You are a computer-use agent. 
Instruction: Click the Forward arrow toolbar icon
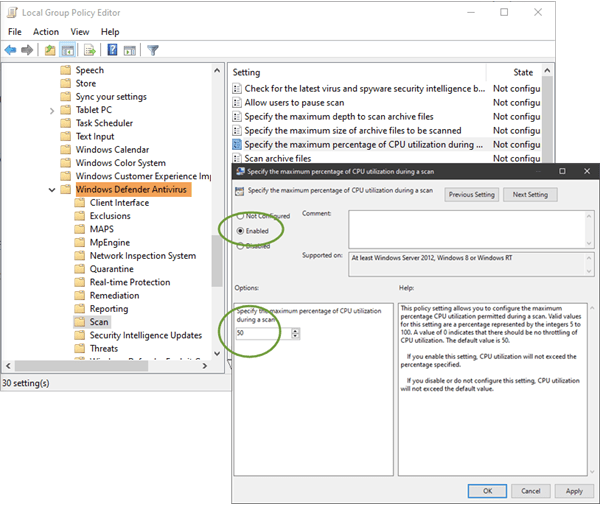coord(27,50)
